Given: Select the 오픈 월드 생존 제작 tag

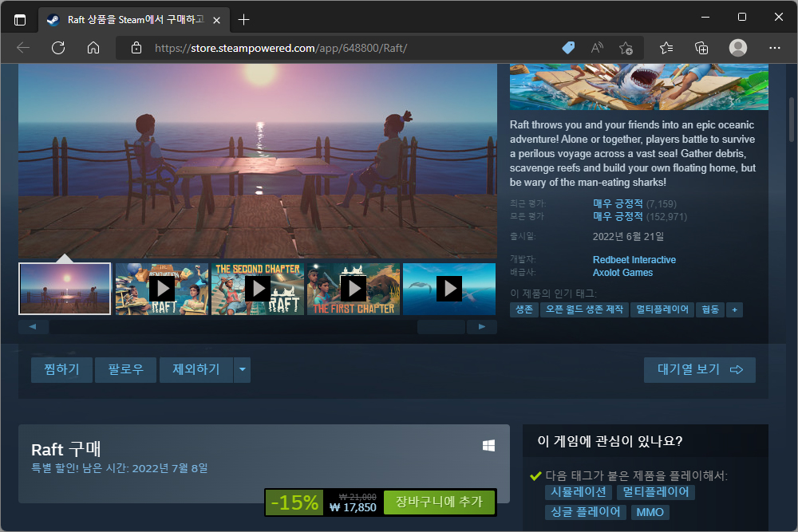Looking at the screenshot, I should pyautogui.click(x=584, y=309).
